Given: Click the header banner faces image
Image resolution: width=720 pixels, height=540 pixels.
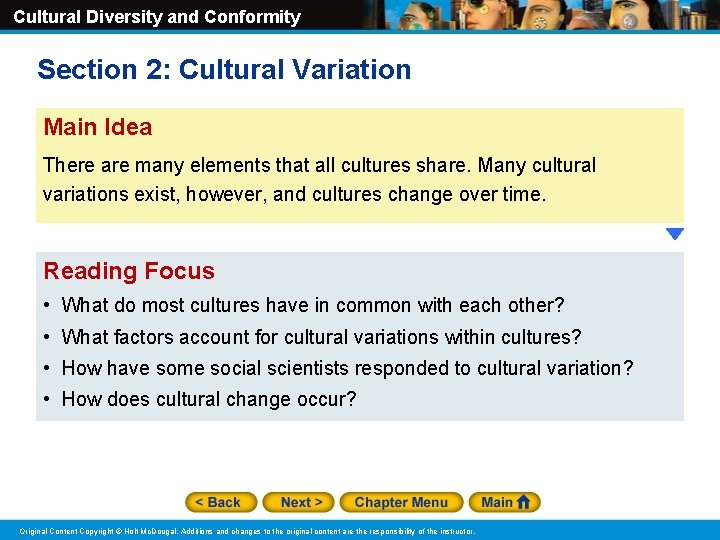Looking at the screenshot, I should pos(541,15).
